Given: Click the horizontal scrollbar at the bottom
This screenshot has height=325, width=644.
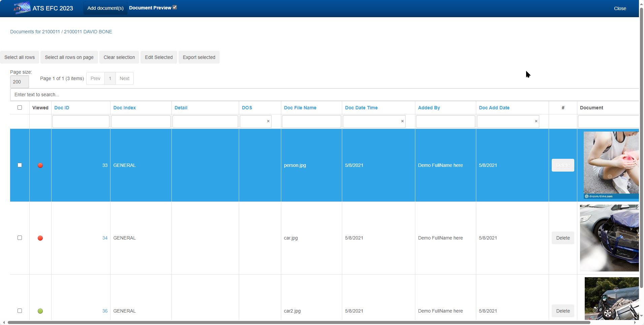Looking at the screenshot, I should point(299,322).
